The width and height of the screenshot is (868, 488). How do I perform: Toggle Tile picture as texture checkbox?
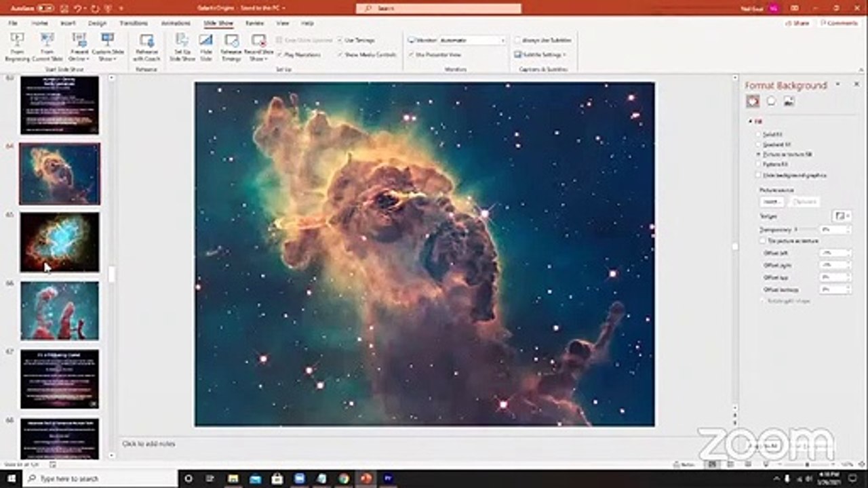[789, 241]
